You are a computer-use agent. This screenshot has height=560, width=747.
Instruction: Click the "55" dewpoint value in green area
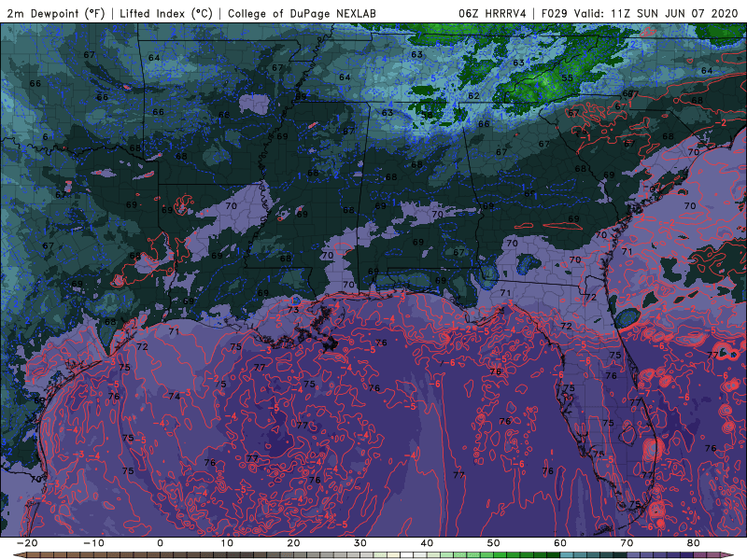[567, 77]
